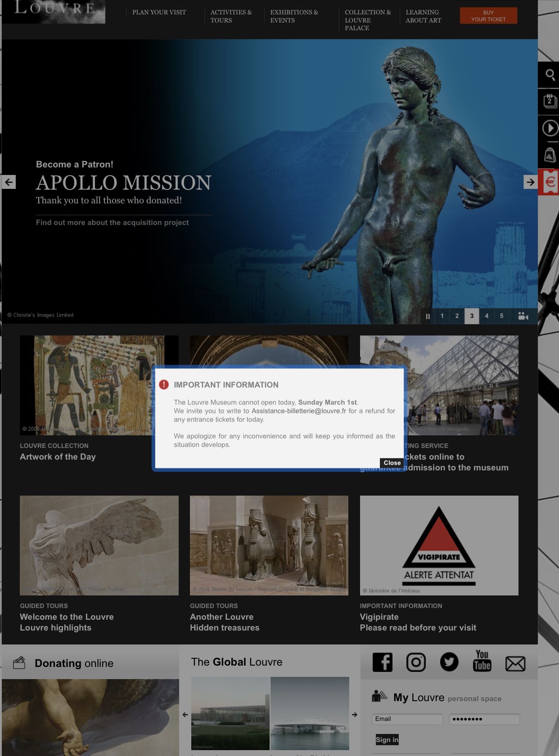Open Exhibitions & Events menu
559x756 pixels.
coord(294,16)
